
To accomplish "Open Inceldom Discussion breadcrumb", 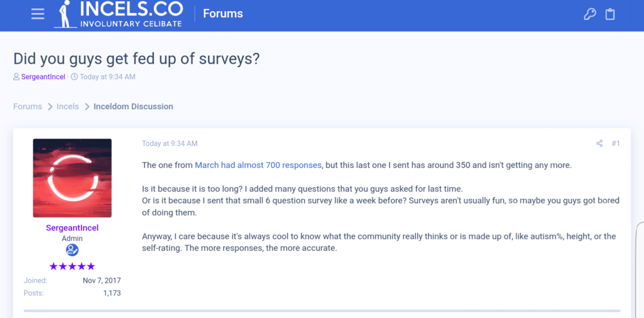I will (x=133, y=107).
